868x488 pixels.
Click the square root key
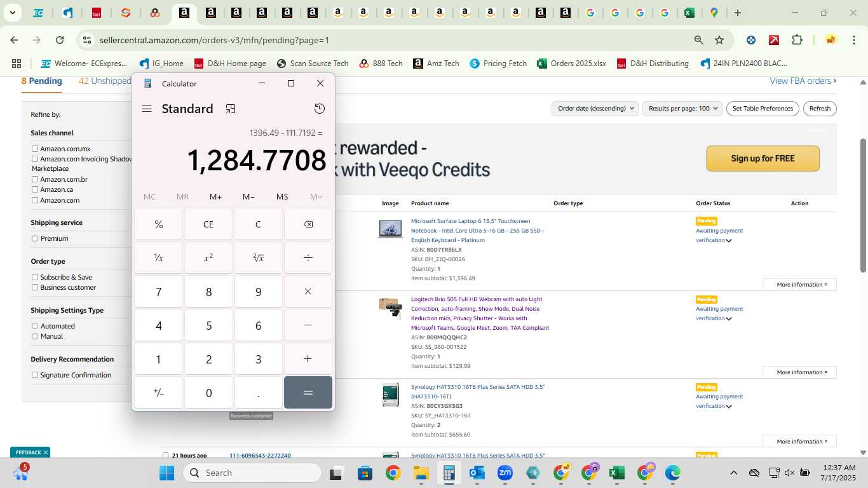pyautogui.click(x=259, y=258)
